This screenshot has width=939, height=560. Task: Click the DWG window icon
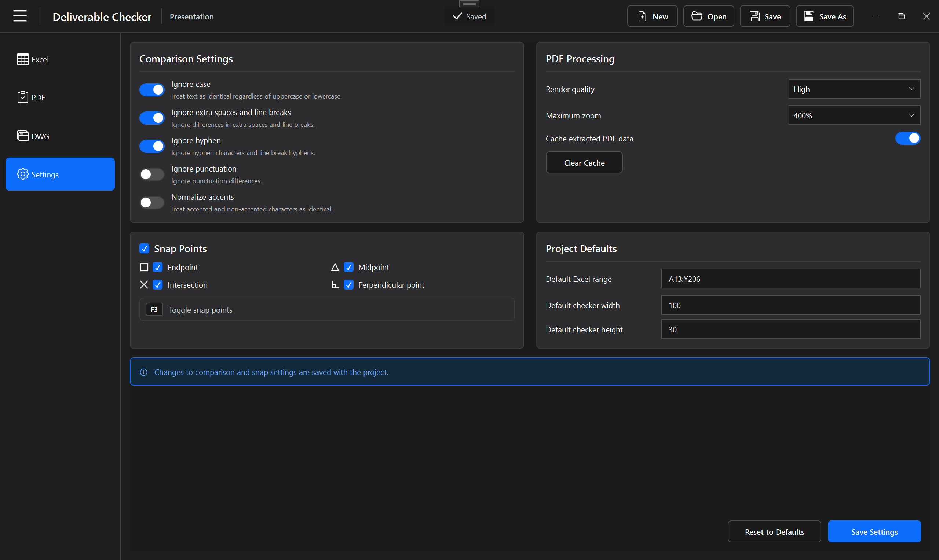23,136
